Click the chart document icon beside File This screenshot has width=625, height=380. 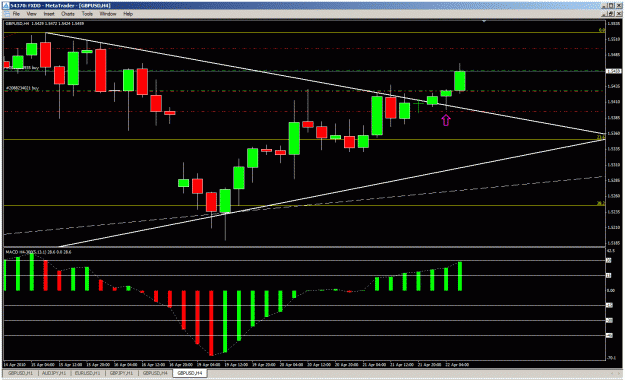click(x=7, y=14)
